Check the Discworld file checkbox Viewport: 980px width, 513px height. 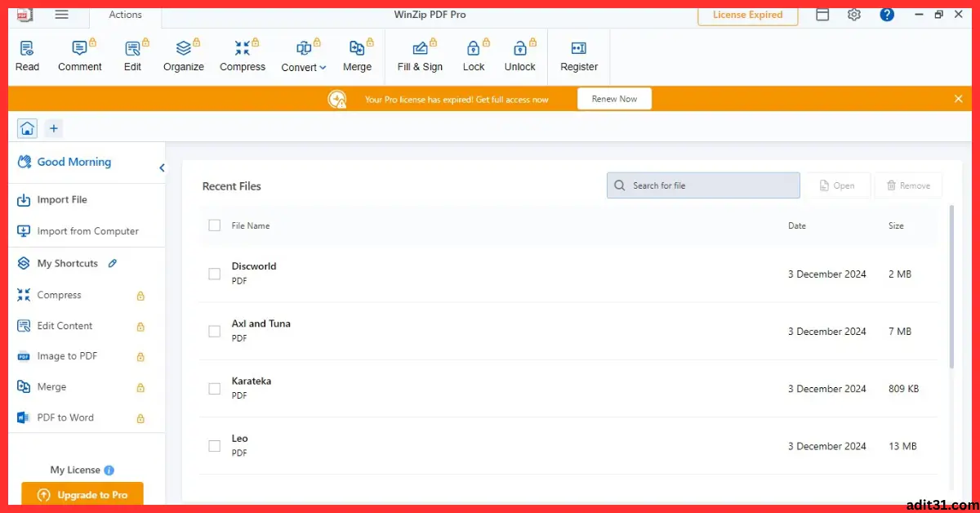coord(215,274)
